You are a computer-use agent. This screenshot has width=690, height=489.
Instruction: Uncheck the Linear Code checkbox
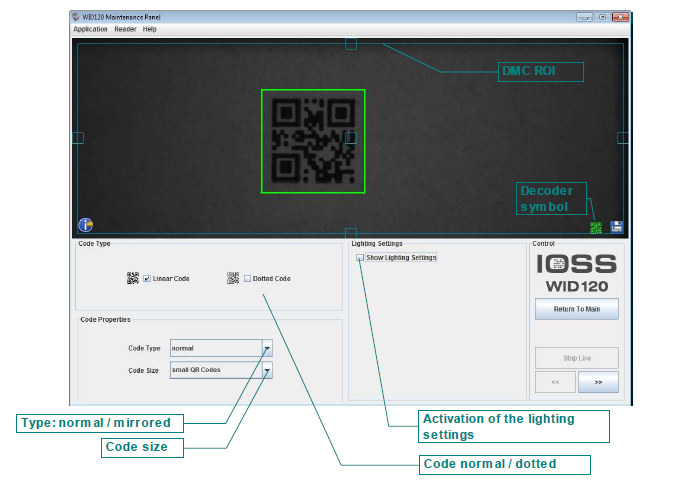147,279
